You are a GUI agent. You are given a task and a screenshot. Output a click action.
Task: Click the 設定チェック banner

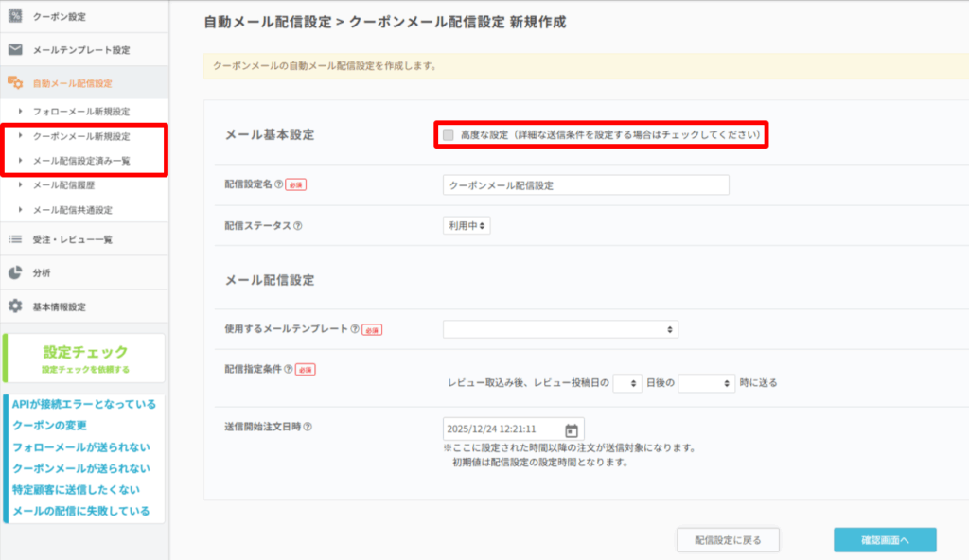coord(85,358)
